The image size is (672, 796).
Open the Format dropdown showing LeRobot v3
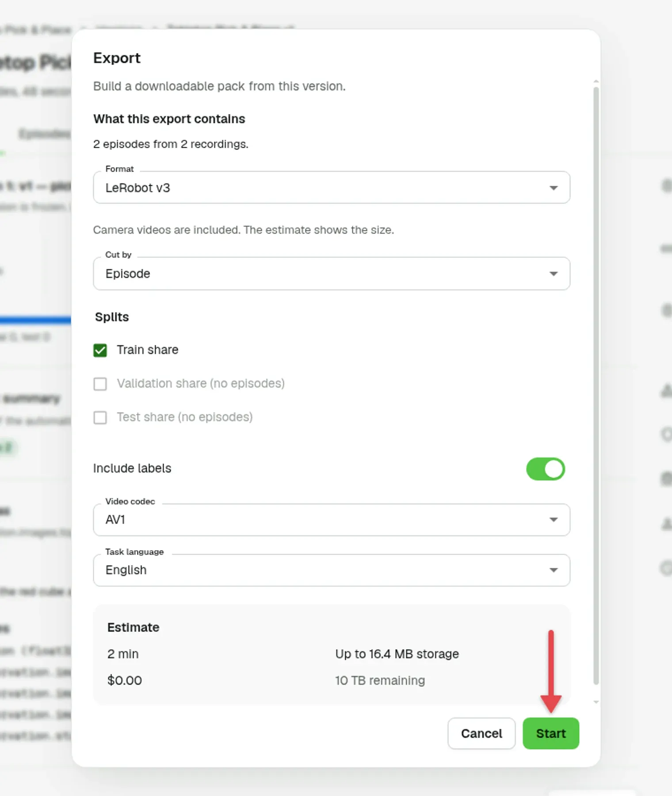click(x=331, y=188)
